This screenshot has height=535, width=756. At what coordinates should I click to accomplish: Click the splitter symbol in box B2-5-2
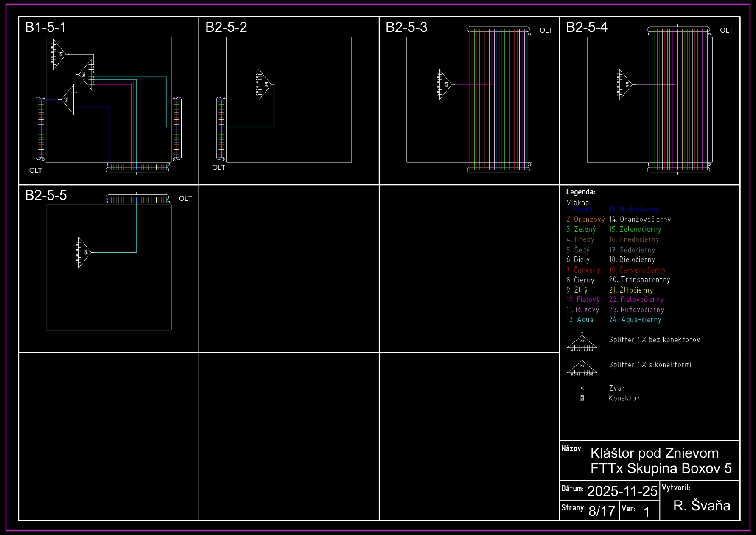tap(265, 84)
